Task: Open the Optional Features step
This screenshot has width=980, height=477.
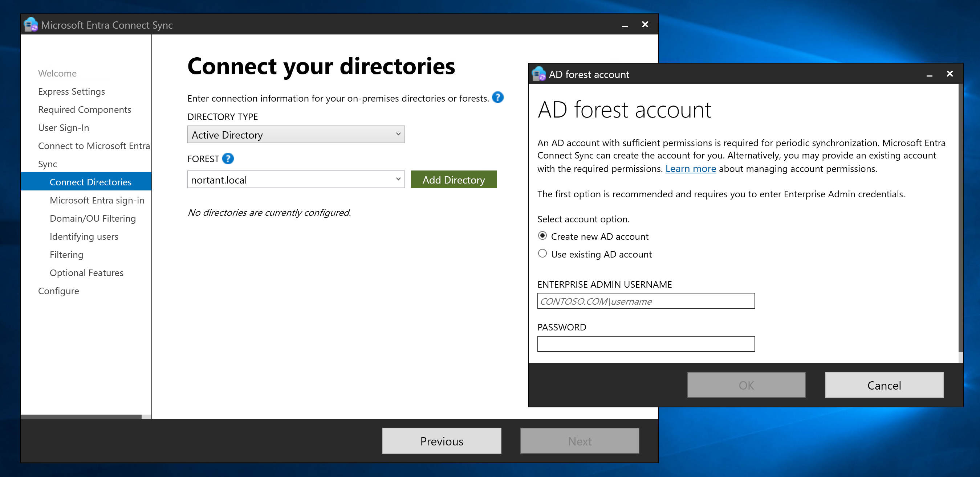Action: (86, 272)
